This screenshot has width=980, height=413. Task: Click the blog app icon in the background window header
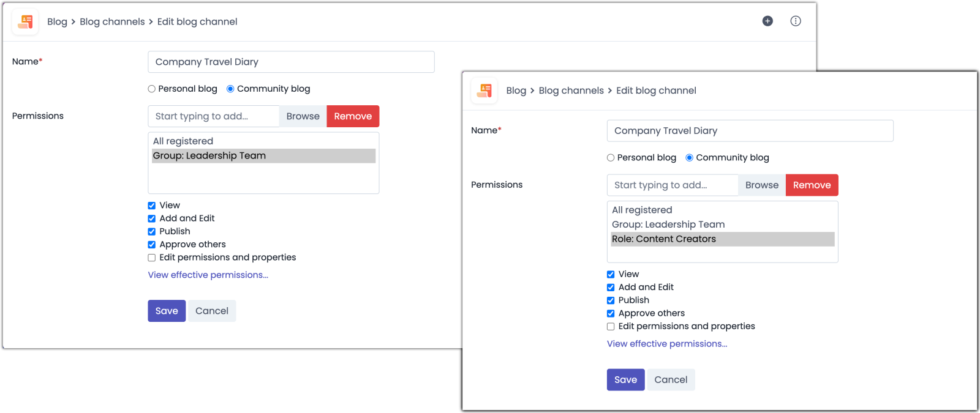tap(25, 22)
